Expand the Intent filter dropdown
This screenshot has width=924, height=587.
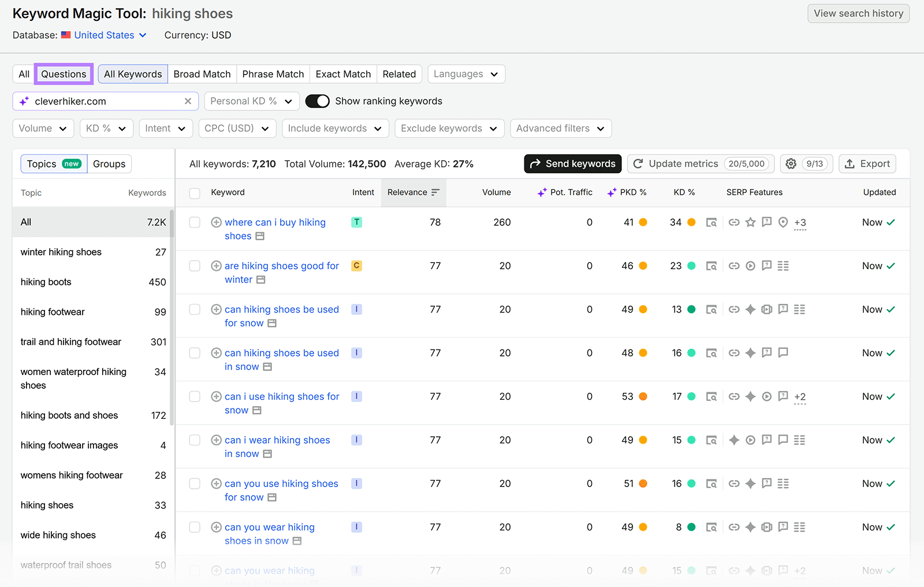tap(166, 128)
